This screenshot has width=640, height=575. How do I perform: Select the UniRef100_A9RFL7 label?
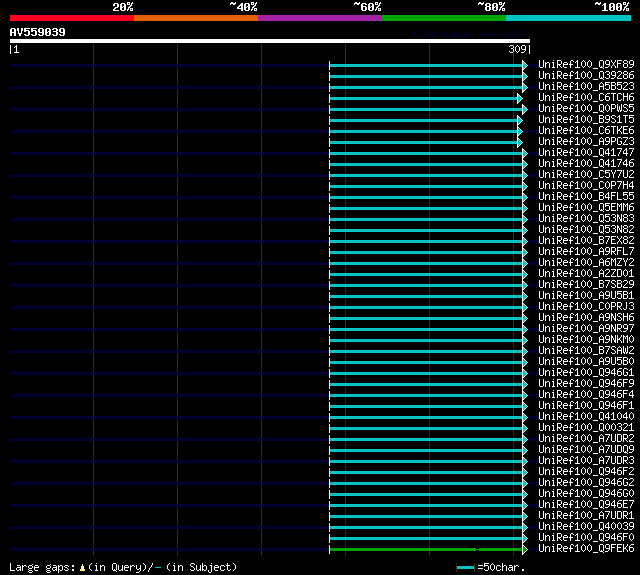[586, 252]
